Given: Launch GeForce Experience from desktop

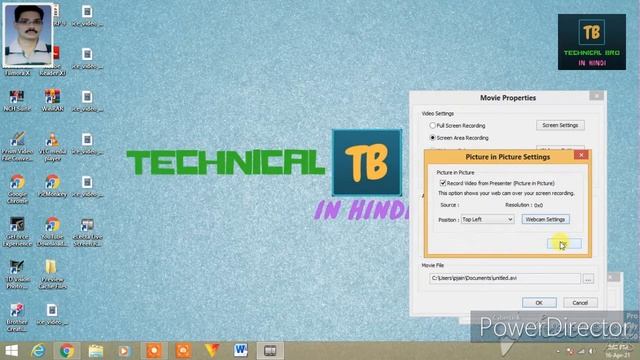Looking at the screenshot, I should pyautogui.click(x=17, y=231).
